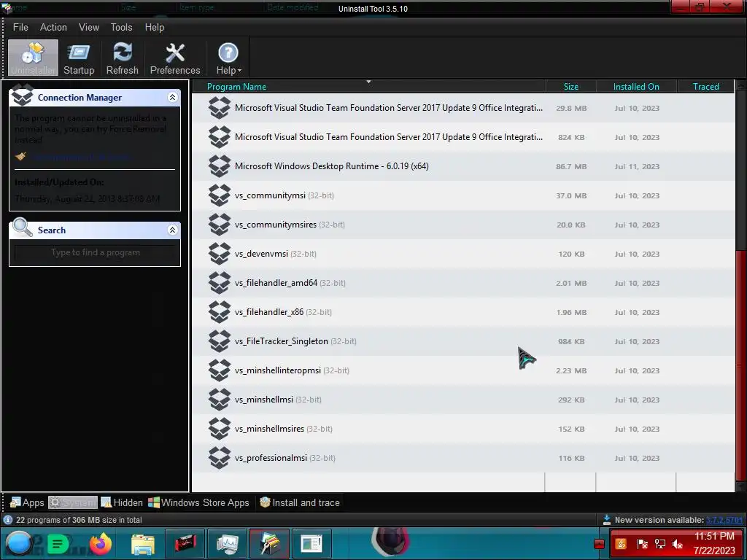Select the Uninstaller toolbar button
This screenshot has width=747, height=560.
(x=34, y=58)
